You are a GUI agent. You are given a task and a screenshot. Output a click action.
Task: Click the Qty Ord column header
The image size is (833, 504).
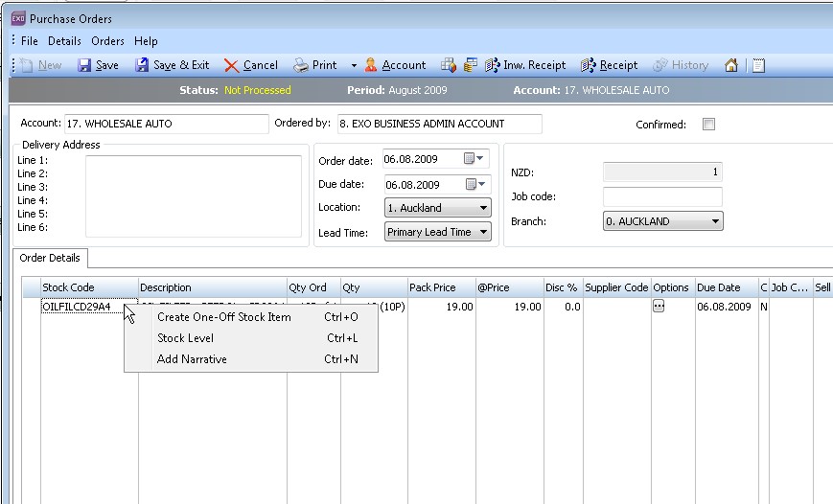click(313, 287)
